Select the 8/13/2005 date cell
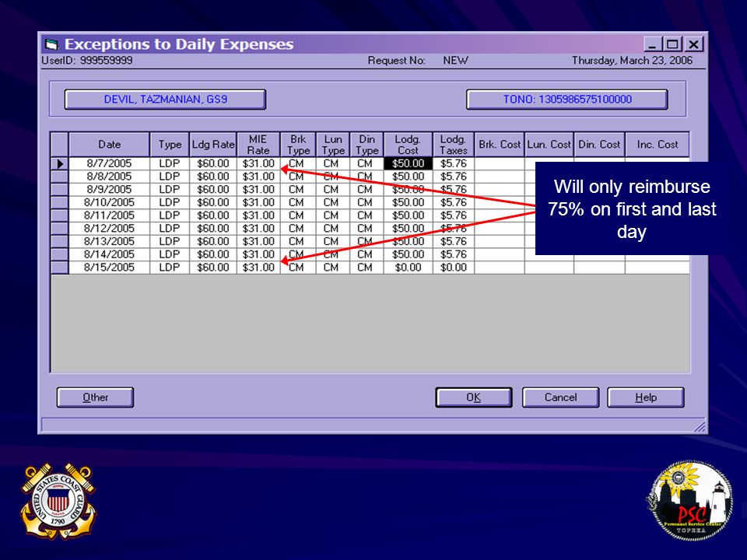747x560 pixels. pos(109,241)
